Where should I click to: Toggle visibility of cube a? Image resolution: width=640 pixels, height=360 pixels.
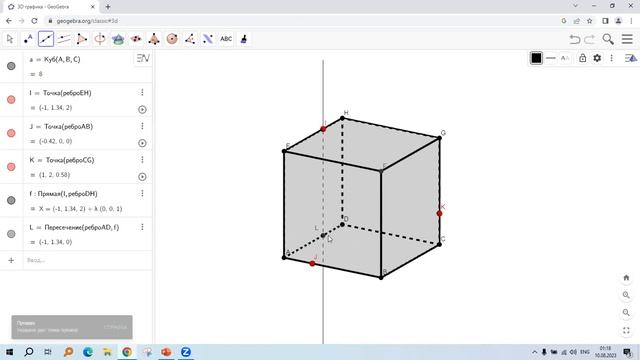click(11, 66)
